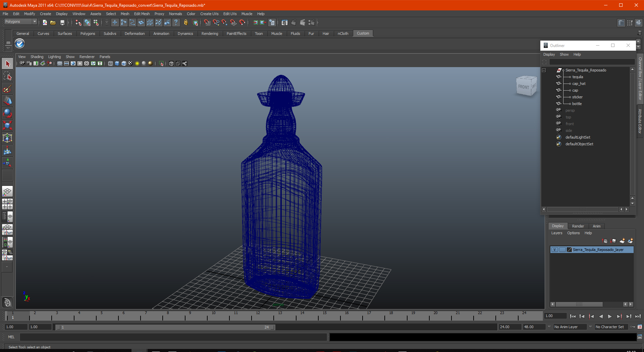Select the arrow Select tool in toolbox
This screenshot has height=352, width=644.
pos(7,64)
